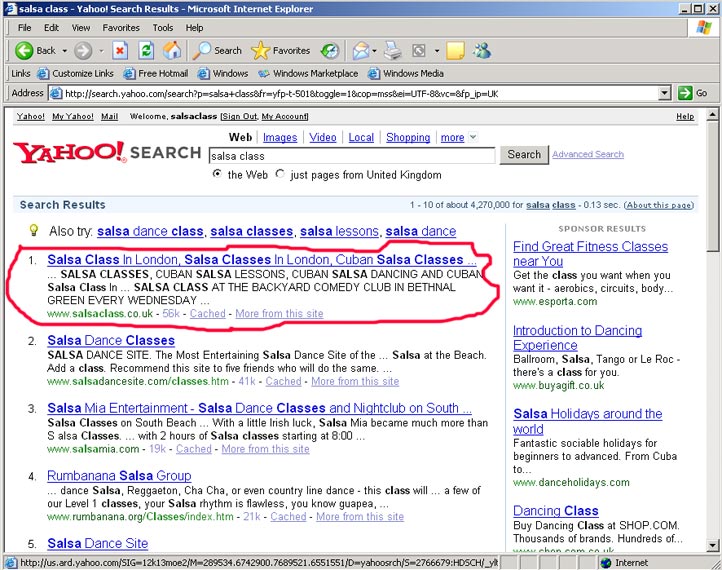Image resolution: width=722 pixels, height=570 pixels.
Task: Click inside the "salsa class" search field
Action: 350,156
